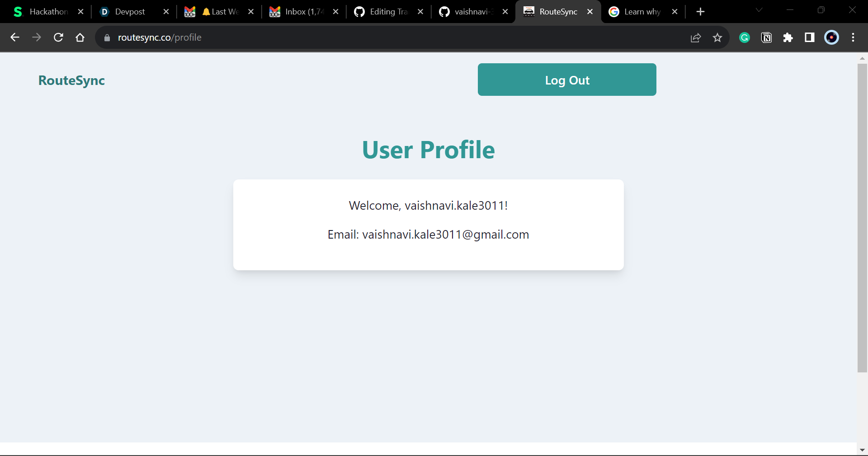Go forward to the next page

(x=37, y=38)
